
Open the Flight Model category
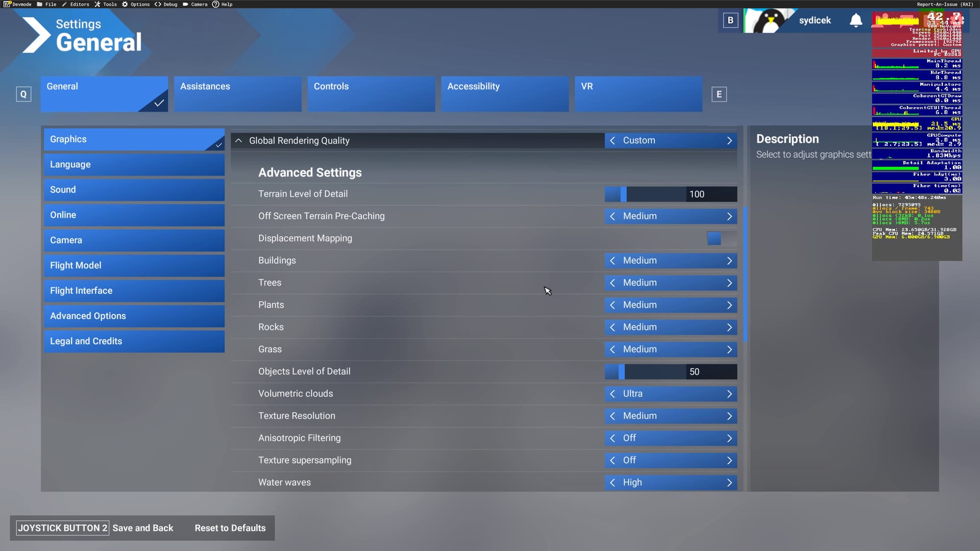click(134, 265)
